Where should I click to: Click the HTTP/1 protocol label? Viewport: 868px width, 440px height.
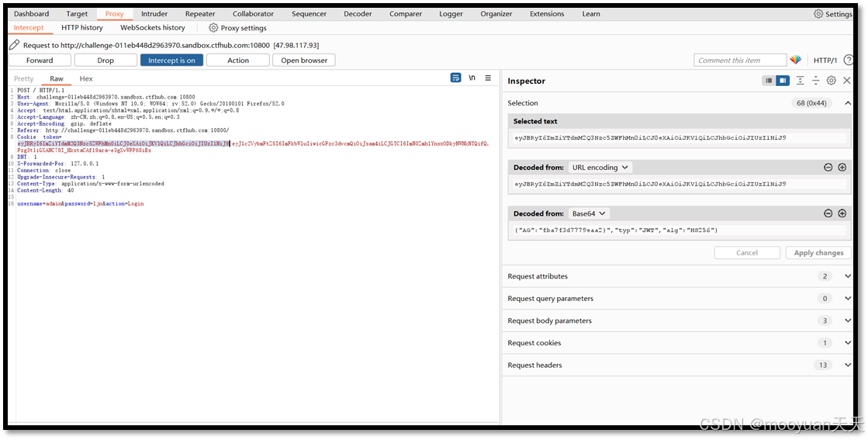point(825,61)
